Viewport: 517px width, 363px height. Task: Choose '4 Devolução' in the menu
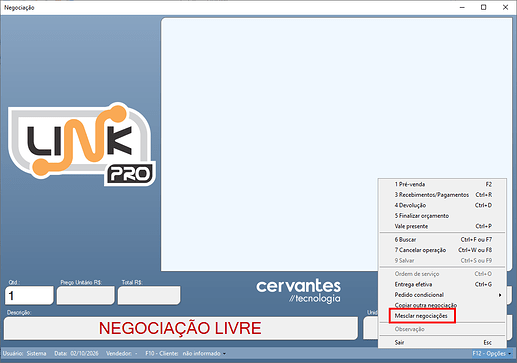tap(442, 205)
